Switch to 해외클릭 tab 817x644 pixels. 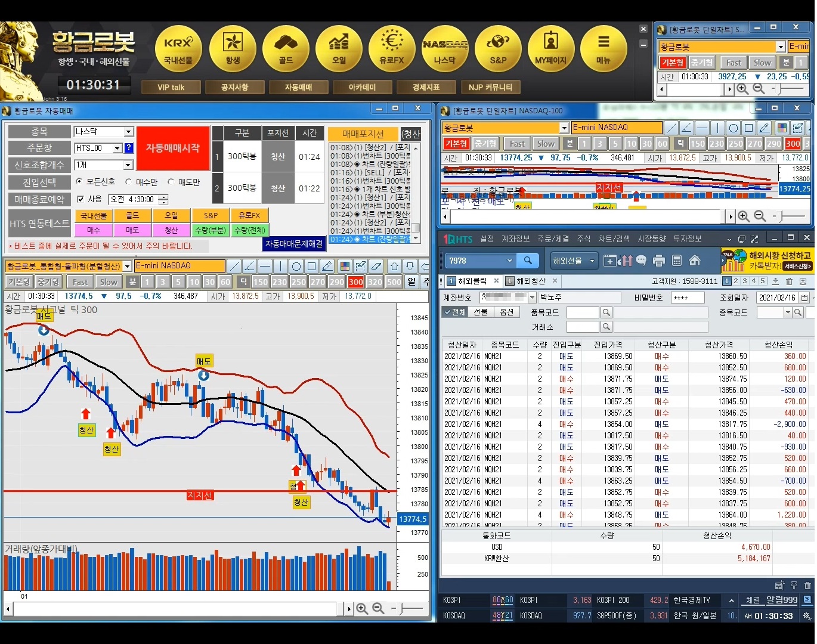point(471,281)
